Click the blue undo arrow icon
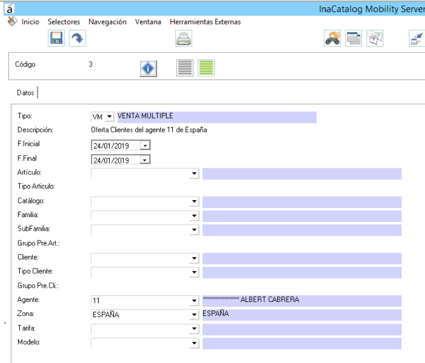Image resolution: width=425 pixels, height=363 pixels. pyautogui.click(x=77, y=38)
